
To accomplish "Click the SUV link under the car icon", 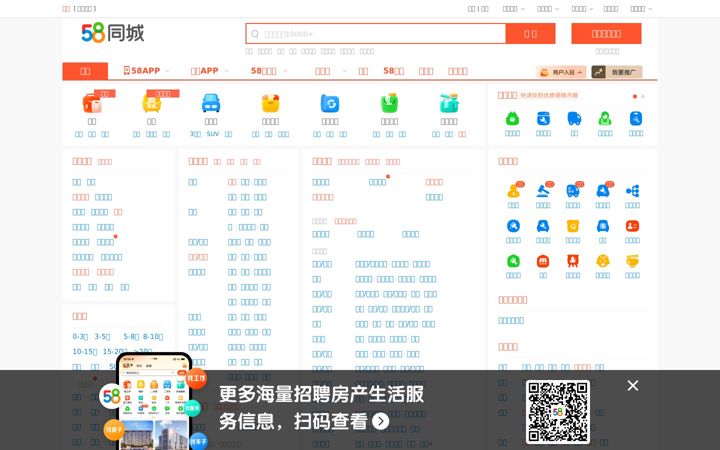I will (x=213, y=134).
